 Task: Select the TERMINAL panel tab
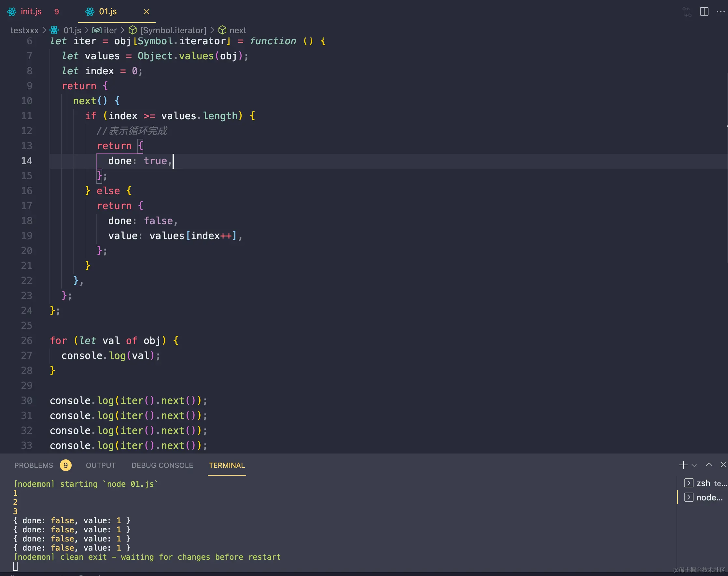[227, 465]
